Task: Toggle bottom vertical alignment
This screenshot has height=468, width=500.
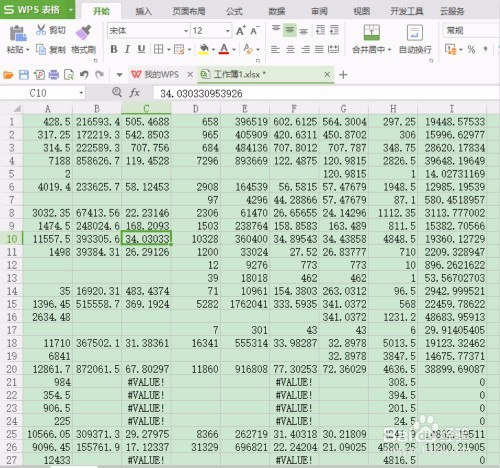Action: [303, 31]
